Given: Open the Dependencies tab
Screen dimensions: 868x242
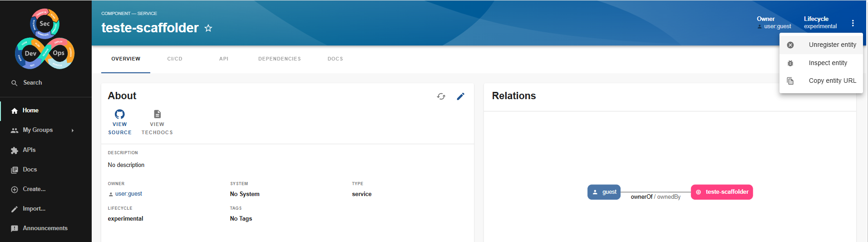Looking at the screenshot, I should click(279, 59).
